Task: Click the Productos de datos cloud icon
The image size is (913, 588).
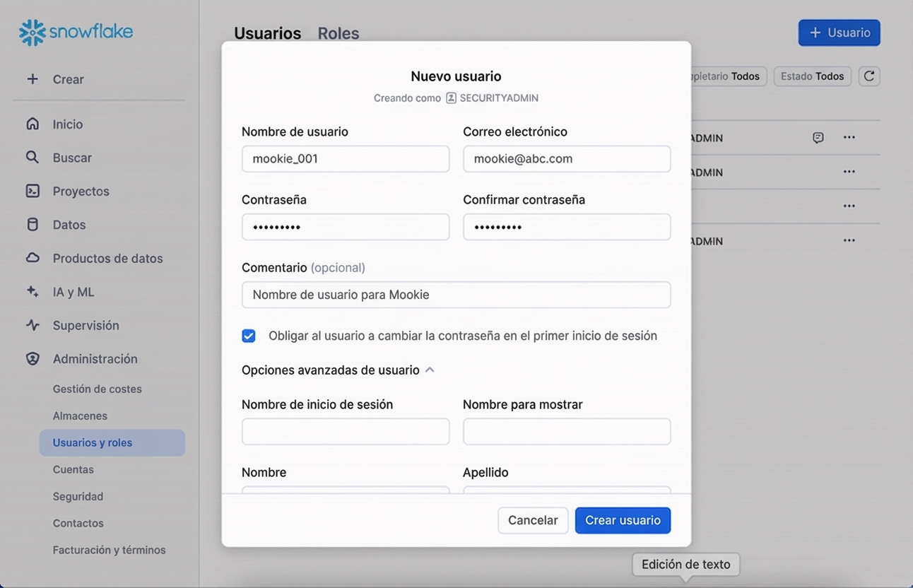Action: 33,258
